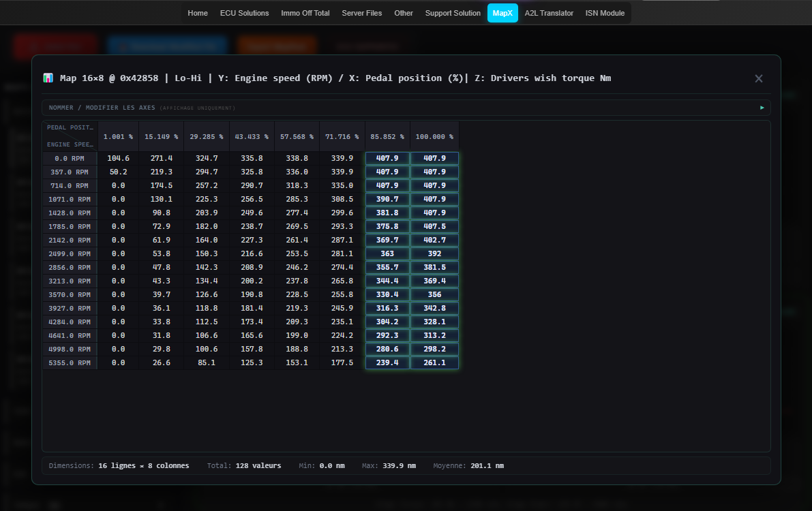Click highlighted cell 356
Screen dimensions: 812x511
click(434, 294)
